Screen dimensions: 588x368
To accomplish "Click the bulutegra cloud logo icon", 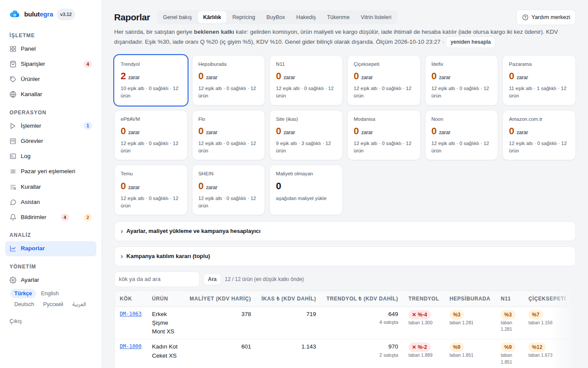I will [x=15, y=14].
